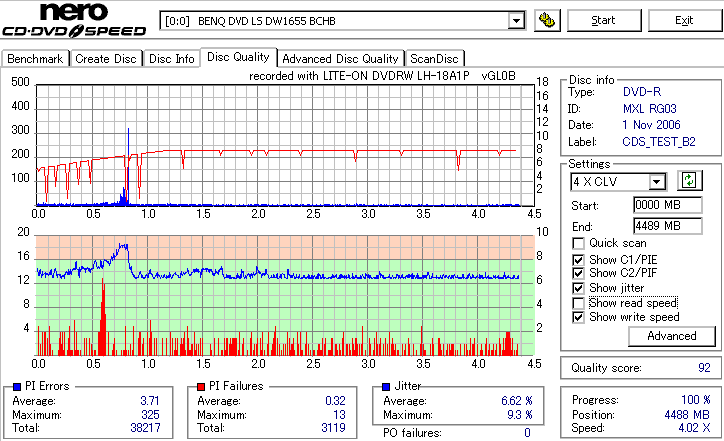Click the Progress value 100 %

tap(696, 400)
